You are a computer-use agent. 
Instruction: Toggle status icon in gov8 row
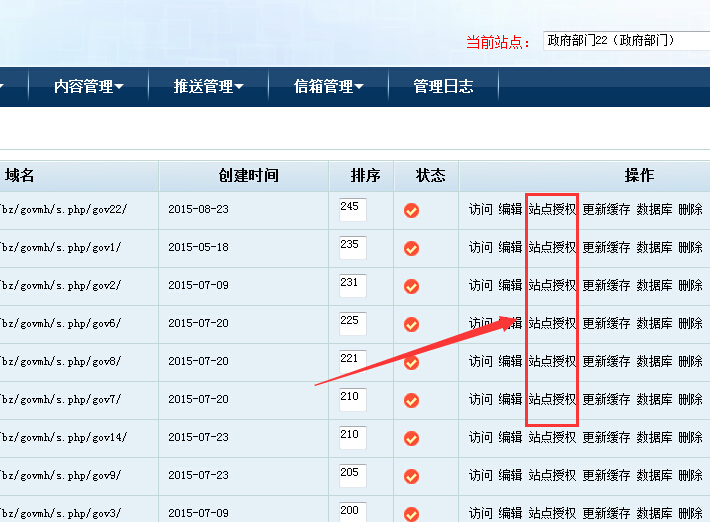411,362
